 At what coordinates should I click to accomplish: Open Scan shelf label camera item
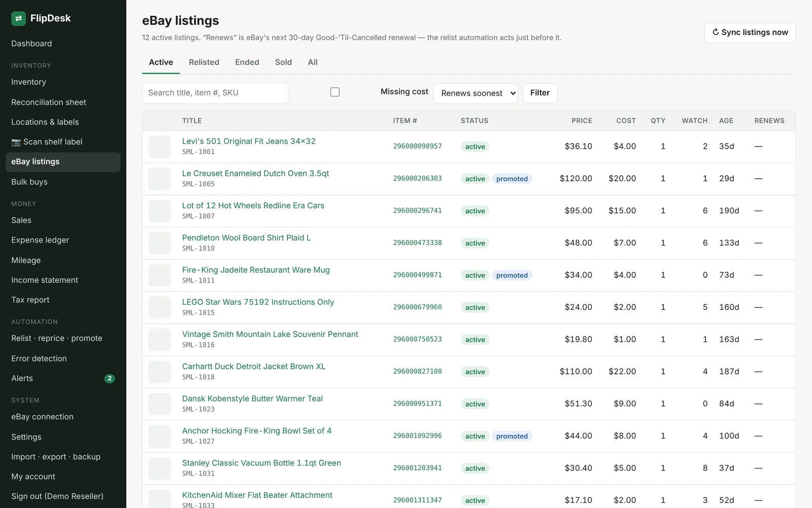click(63, 142)
